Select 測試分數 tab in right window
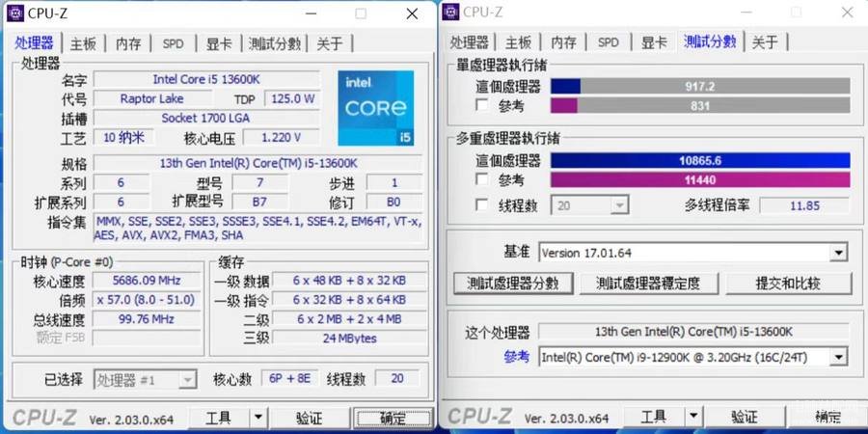This screenshot has height=434, width=868. pos(710,41)
